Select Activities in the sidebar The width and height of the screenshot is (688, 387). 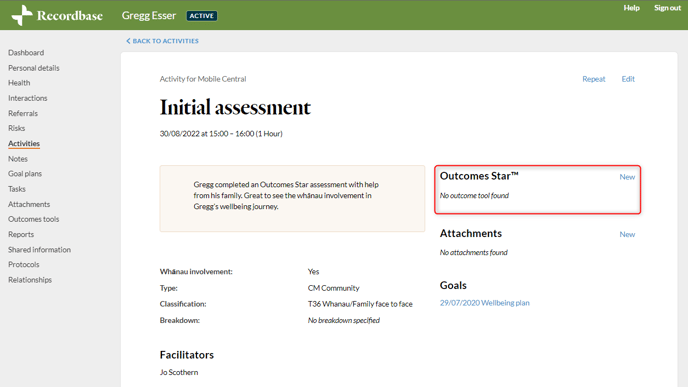[x=24, y=143]
